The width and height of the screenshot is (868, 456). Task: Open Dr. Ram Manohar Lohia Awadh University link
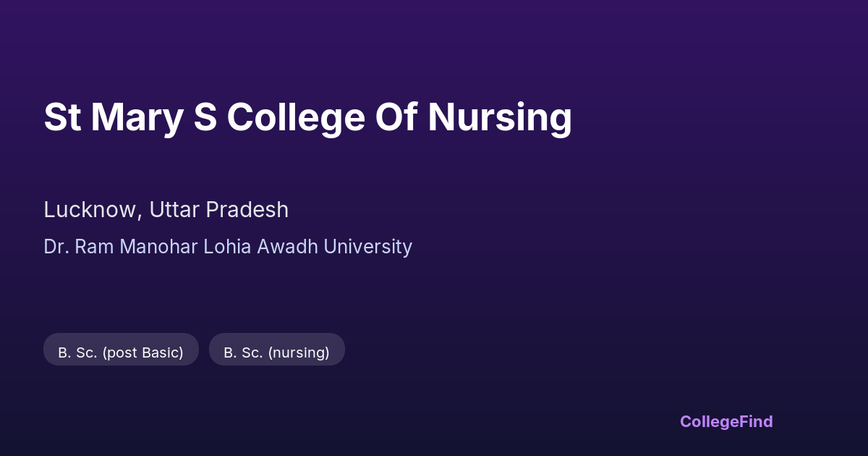tap(228, 247)
